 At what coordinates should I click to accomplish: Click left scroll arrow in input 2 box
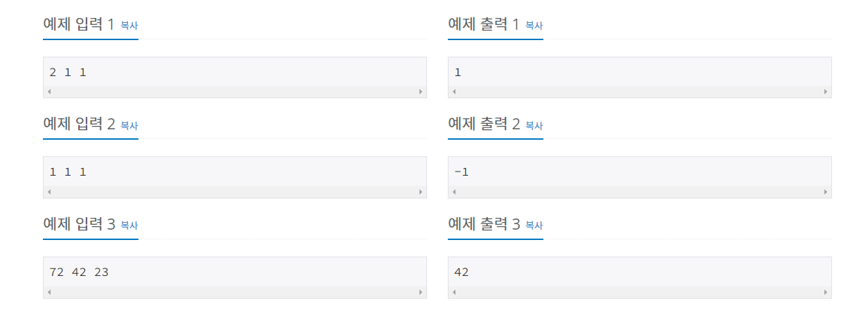pos(49,192)
